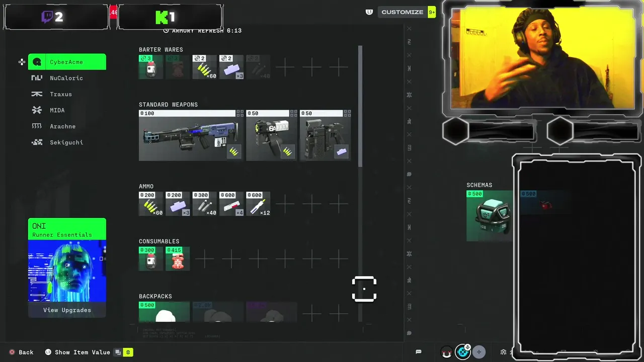The image size is (644, 362).
Task: Select the CyberAcme vendor
Action: tap(67, 62)
